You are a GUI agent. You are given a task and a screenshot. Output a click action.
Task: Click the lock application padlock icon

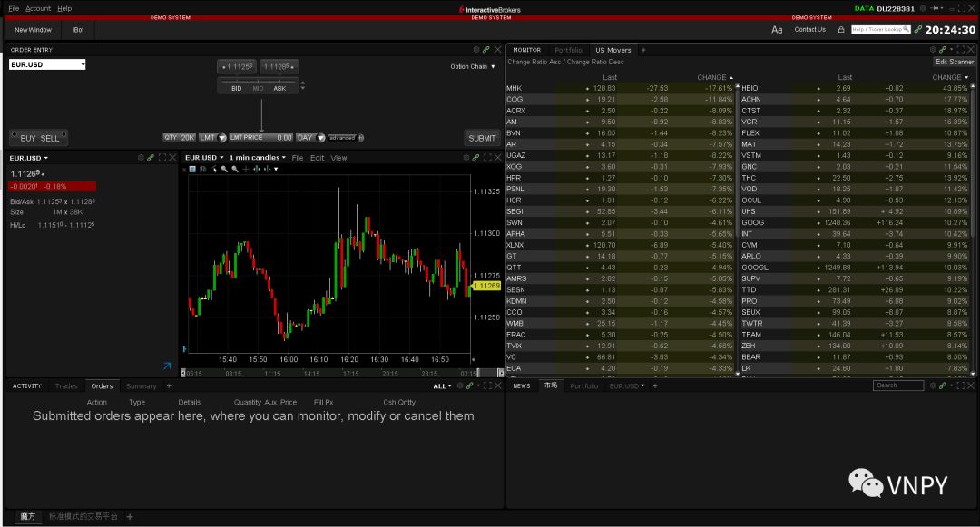841,29
